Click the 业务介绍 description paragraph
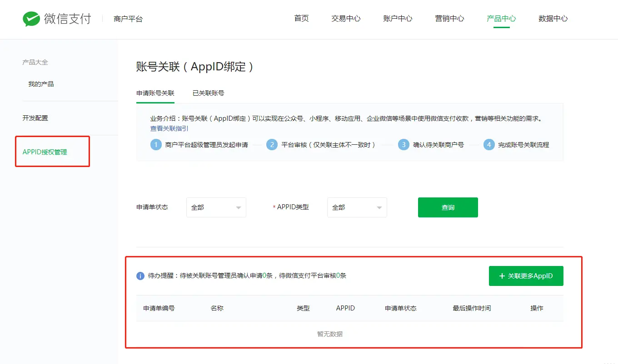The width and height of the screenshot is (618, 364). click(348, 118)
